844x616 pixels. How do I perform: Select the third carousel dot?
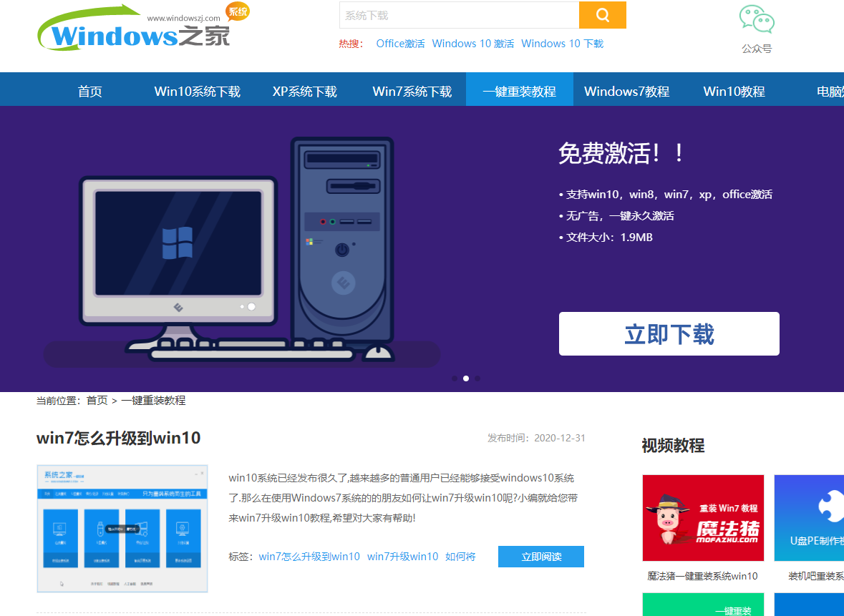click(x=477, y=378)
